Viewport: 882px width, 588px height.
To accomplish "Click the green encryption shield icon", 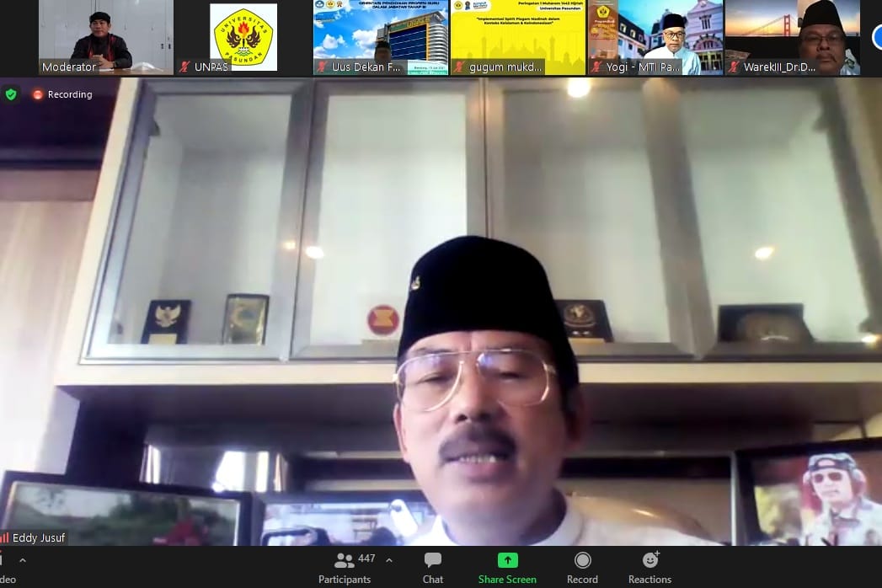I will click(11, 94).
